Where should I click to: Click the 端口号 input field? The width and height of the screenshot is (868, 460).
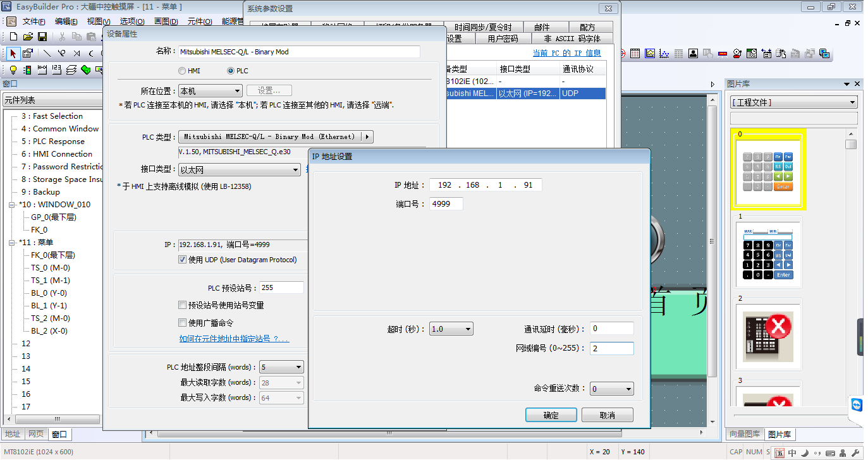point(446,204)
